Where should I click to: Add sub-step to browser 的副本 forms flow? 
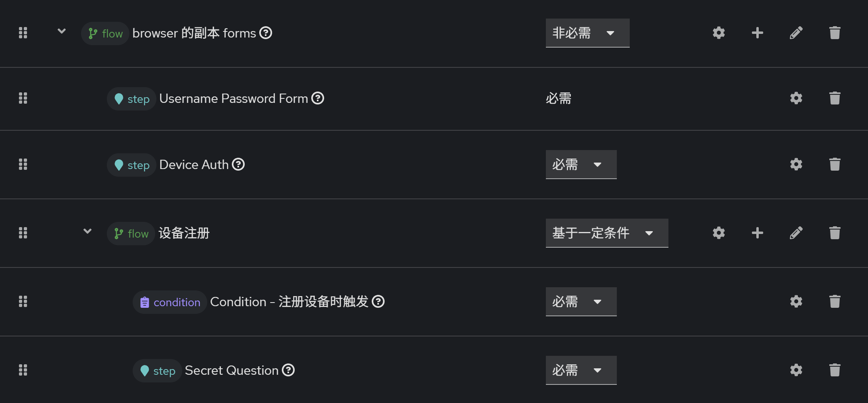point(757,33)
